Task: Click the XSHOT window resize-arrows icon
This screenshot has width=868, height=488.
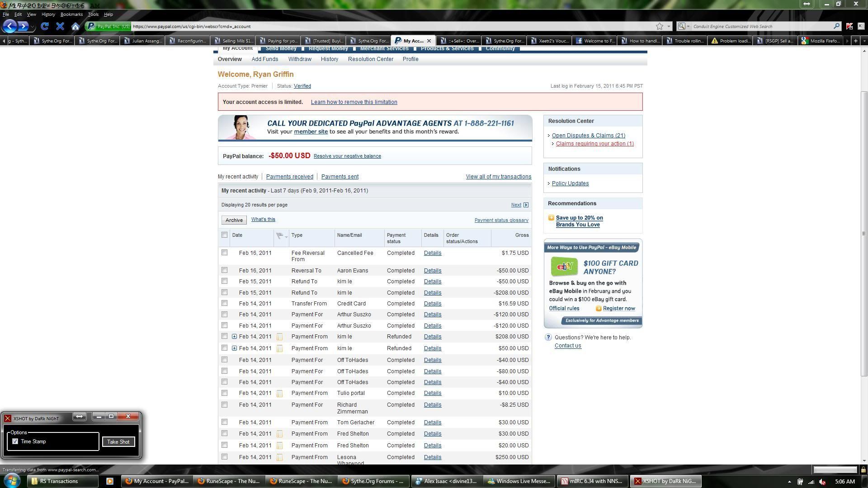Action: point(79,416)
